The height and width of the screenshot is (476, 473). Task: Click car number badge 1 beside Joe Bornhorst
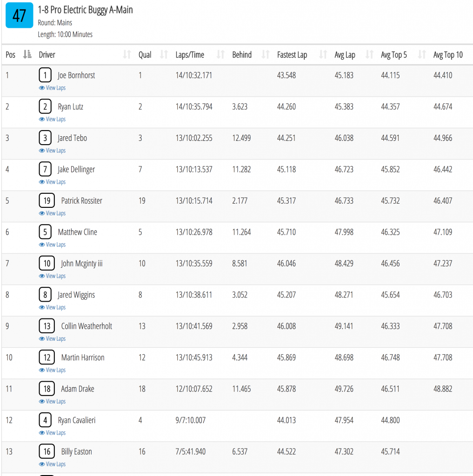point(45,75)
